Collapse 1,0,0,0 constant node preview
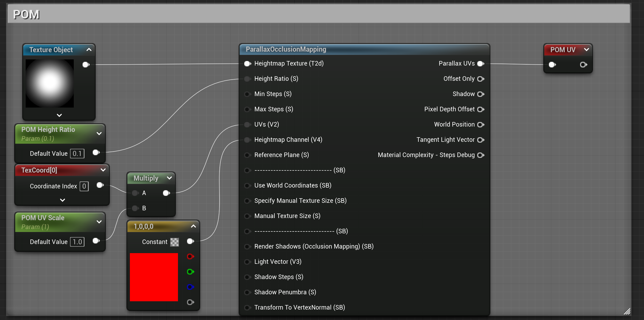The height and width of the screenshot is (320, 644). (x=193, y=226)
